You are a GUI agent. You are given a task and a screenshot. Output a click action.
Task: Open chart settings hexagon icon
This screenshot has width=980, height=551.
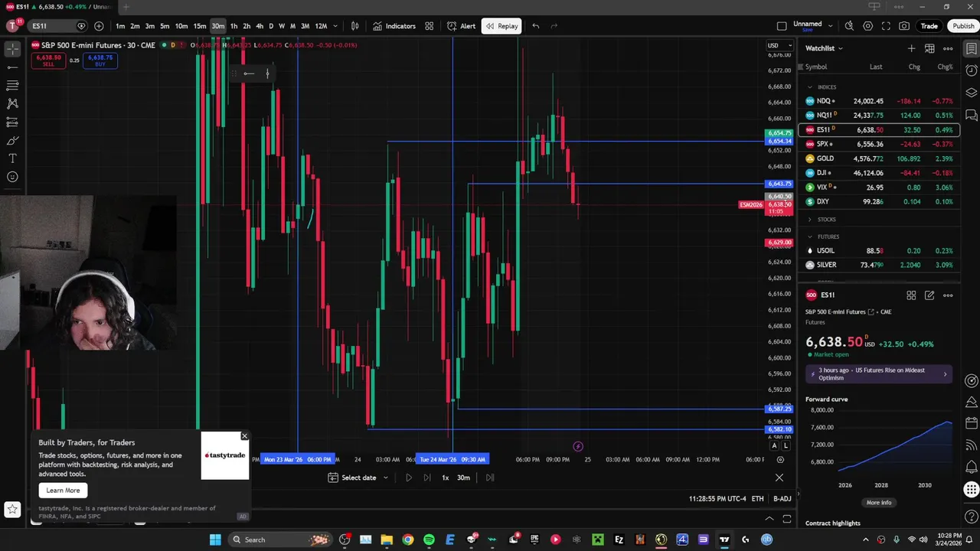(x=867, y=26)
